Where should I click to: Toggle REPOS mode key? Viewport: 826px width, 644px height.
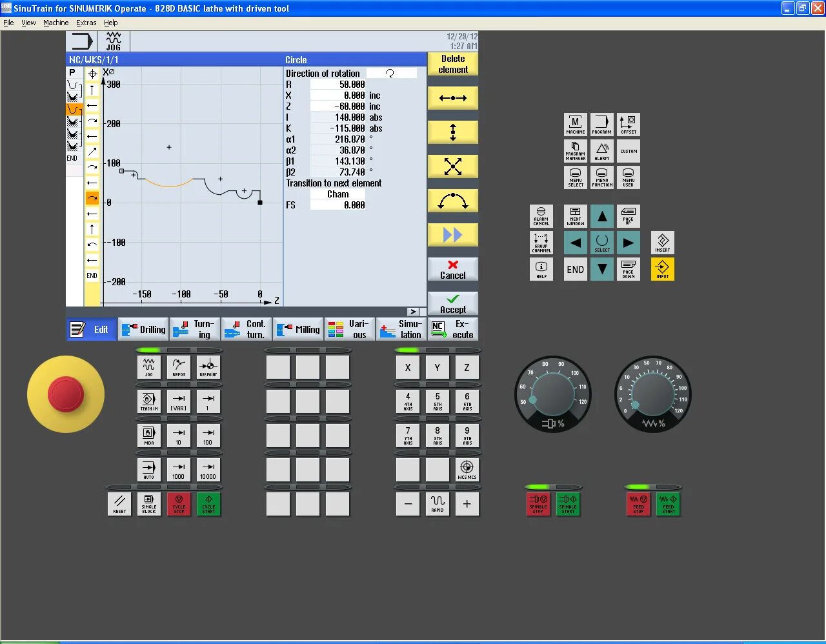click(179, 367)
